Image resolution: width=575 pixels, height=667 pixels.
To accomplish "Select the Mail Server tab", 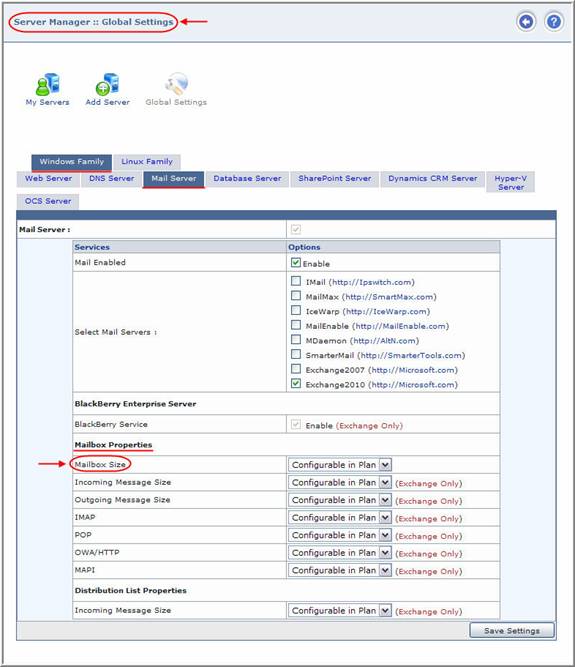I will coord(174,179).
